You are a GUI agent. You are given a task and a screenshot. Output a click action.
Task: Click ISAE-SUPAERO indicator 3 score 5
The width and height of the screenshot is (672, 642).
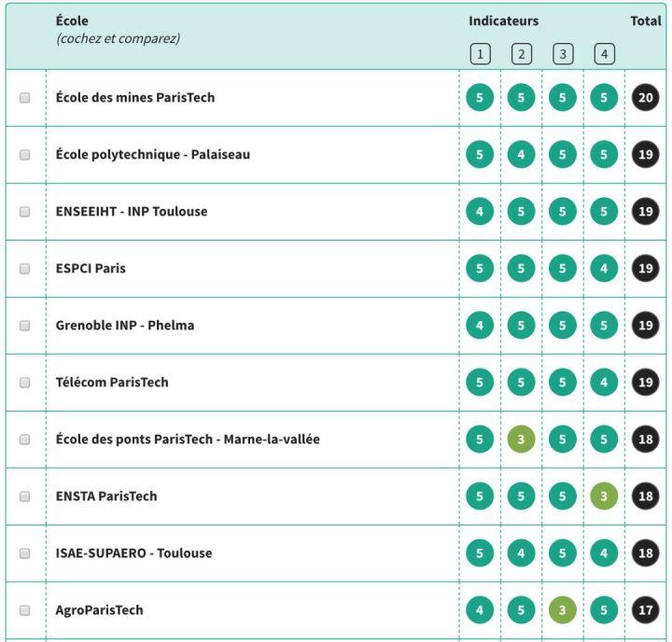pos(562,553)
